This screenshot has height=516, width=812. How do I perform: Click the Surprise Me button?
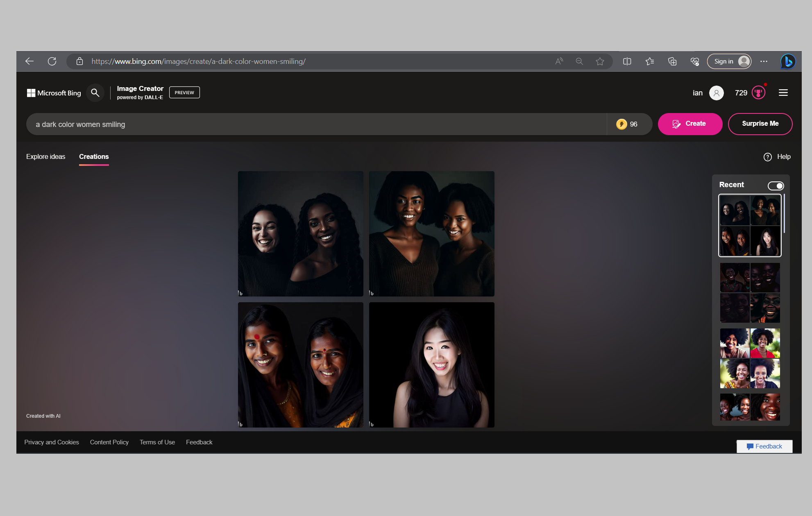click(760, 124)
